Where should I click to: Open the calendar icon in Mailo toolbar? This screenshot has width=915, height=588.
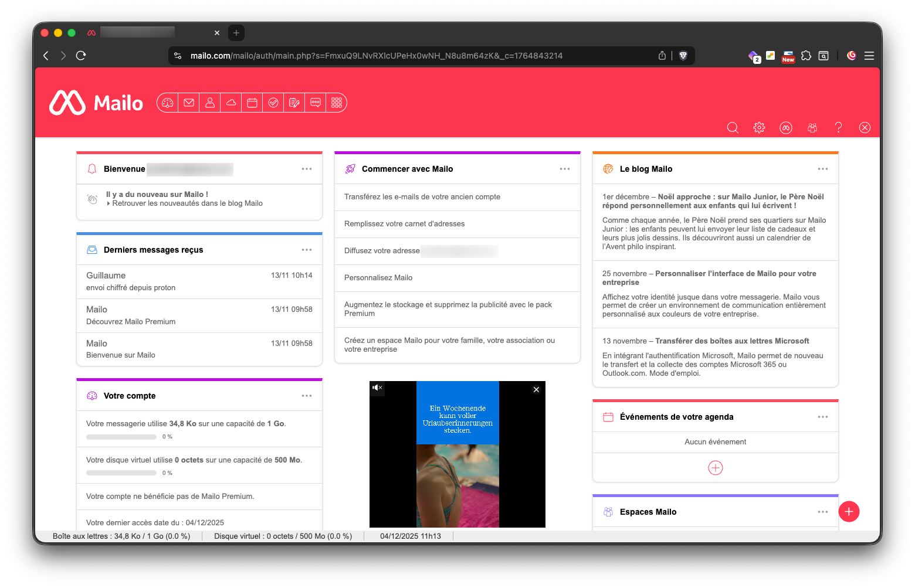point(252,103)
